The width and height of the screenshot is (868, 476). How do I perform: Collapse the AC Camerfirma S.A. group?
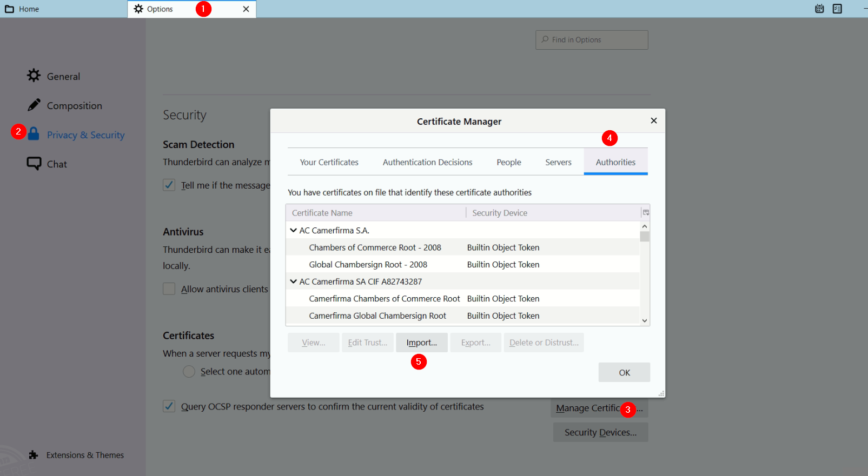[x=293, y=230]
